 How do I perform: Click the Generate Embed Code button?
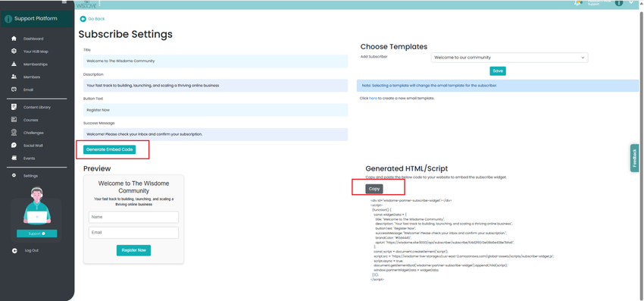110,149
